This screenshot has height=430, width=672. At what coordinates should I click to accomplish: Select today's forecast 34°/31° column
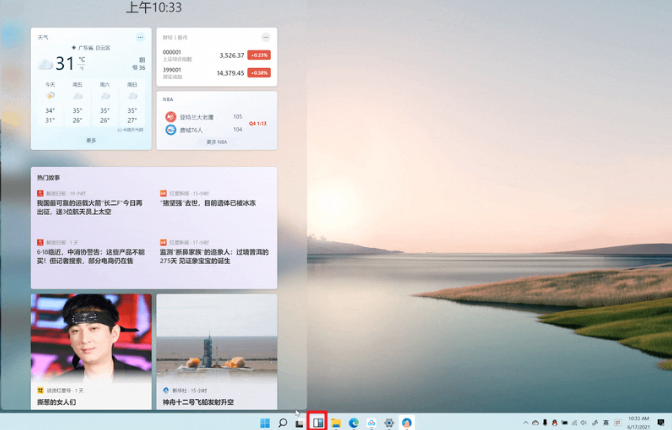pyautogui.click(x=50, y=103)
